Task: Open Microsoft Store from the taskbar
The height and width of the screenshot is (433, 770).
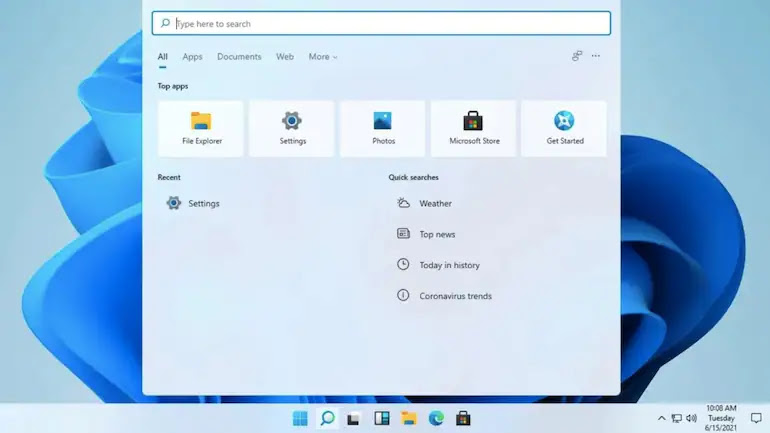Action: (x=463, y=418)
